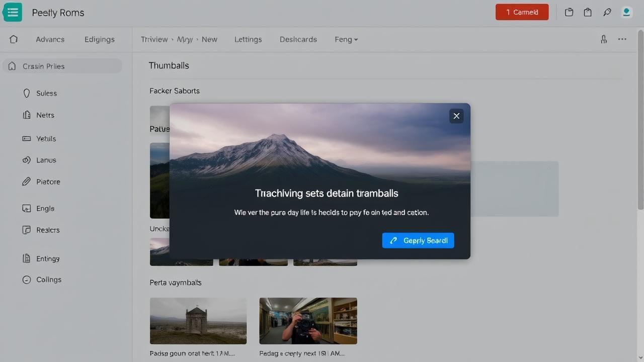Switch to the Deshcards tab
Image resolution: width=644 pixels, height=362 pixels.
pyautogui.click(x=298, y=39)
